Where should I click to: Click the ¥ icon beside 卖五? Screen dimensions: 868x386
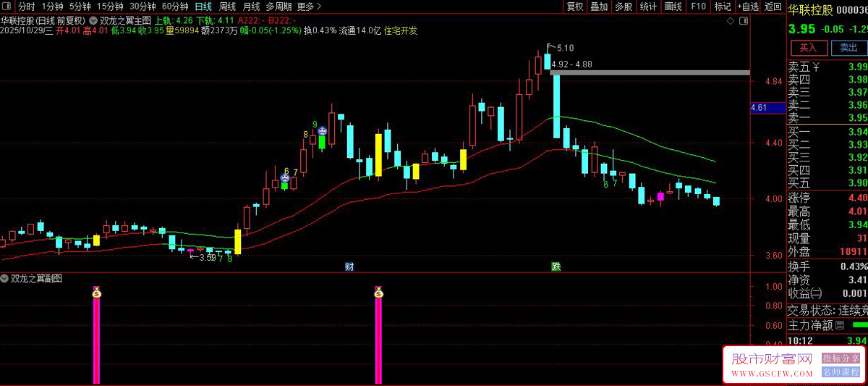coord(816,67)
